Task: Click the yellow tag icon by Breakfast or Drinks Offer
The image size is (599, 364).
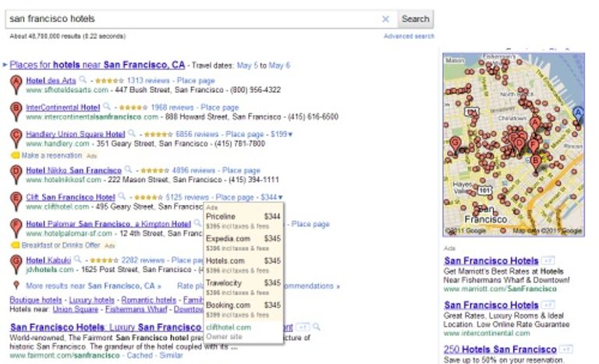Action: point(15,245)
